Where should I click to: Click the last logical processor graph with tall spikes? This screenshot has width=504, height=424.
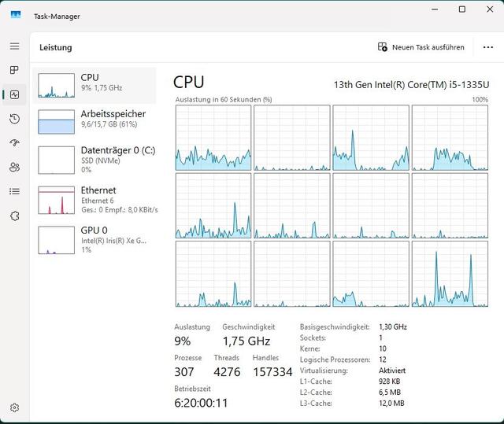[450, 274]
